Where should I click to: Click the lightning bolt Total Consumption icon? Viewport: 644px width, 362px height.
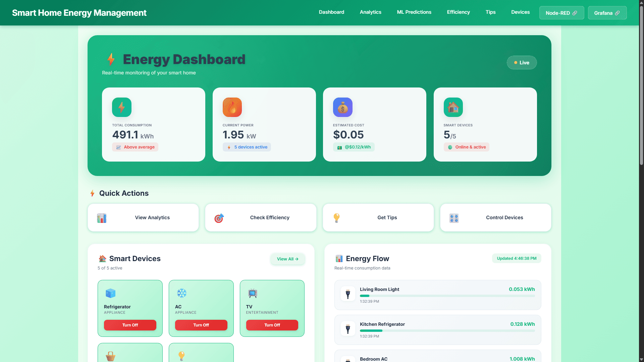[x=121, y=107]
